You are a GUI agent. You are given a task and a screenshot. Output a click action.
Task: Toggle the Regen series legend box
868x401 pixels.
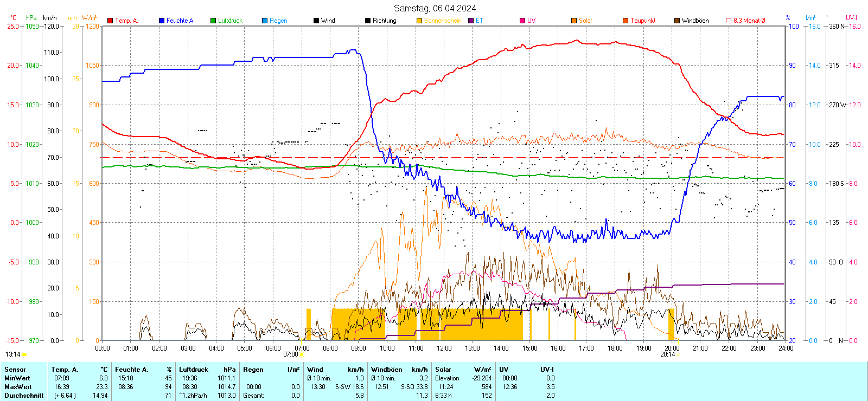tap(265, 21)
